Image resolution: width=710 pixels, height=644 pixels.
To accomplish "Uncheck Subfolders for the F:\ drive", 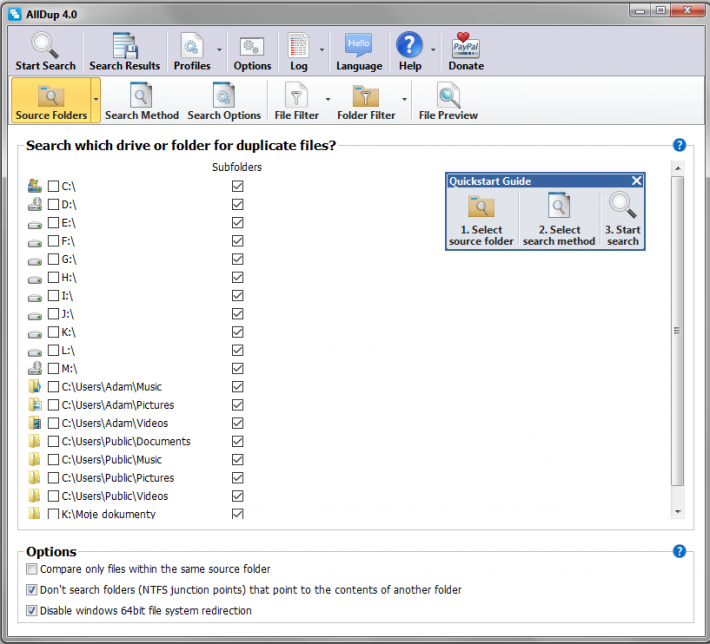I will click(237, 241).
